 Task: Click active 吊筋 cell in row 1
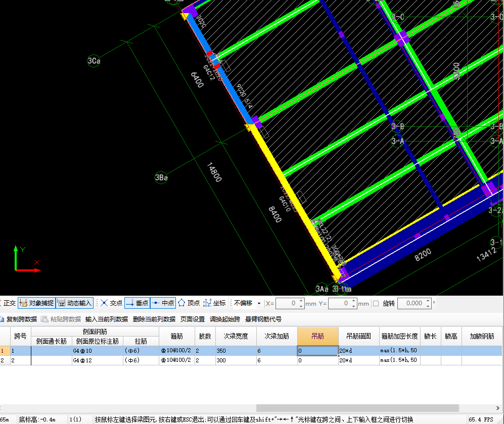[x=318, y=351]
